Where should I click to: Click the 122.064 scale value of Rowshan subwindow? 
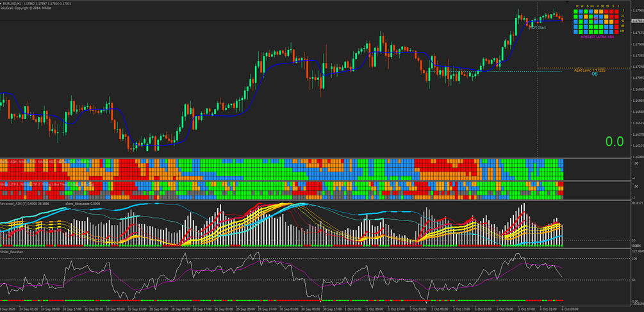(638, 251)
